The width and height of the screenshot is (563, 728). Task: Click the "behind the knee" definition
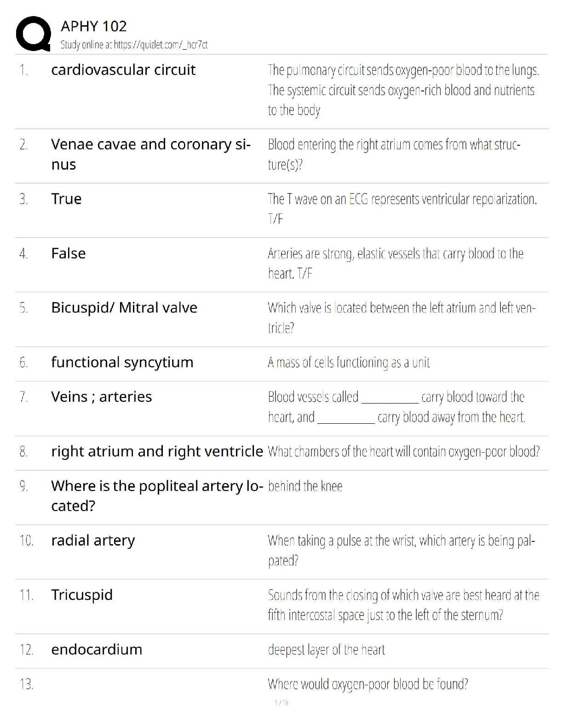[x=305, y=486]
